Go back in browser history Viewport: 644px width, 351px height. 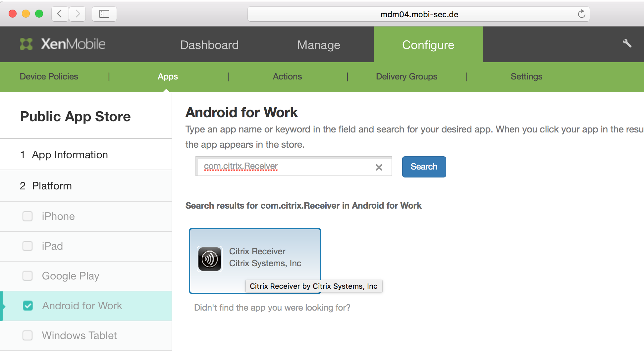tap(60, 14)
